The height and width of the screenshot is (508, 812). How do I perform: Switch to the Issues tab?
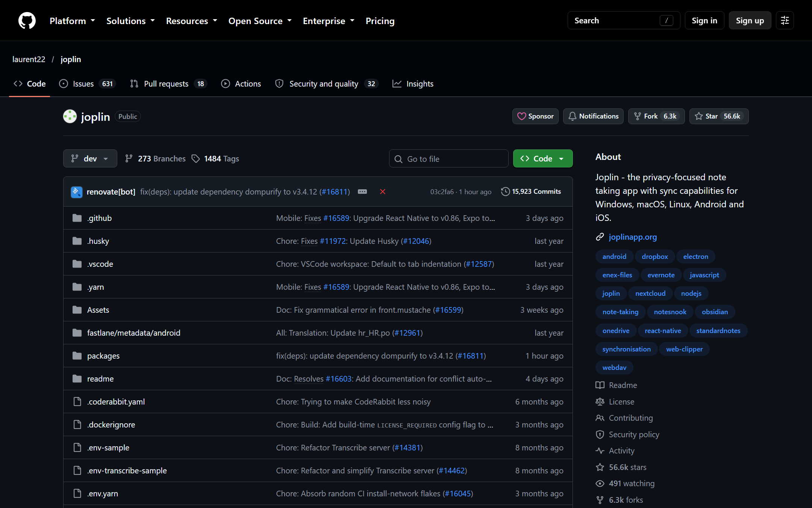click(x=87, y=84)
